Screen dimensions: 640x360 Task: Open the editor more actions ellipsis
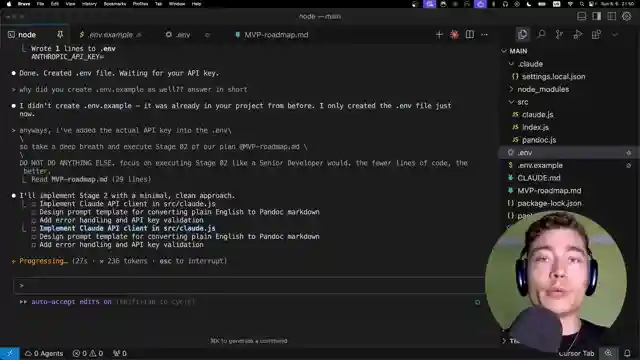point(484,35)
